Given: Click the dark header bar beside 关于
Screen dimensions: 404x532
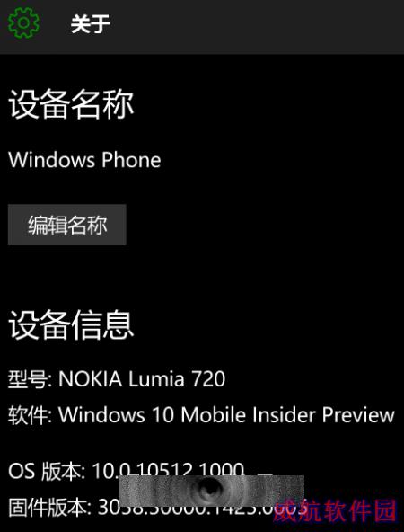Looking at the screenshot, I should [x=258, y=25].
